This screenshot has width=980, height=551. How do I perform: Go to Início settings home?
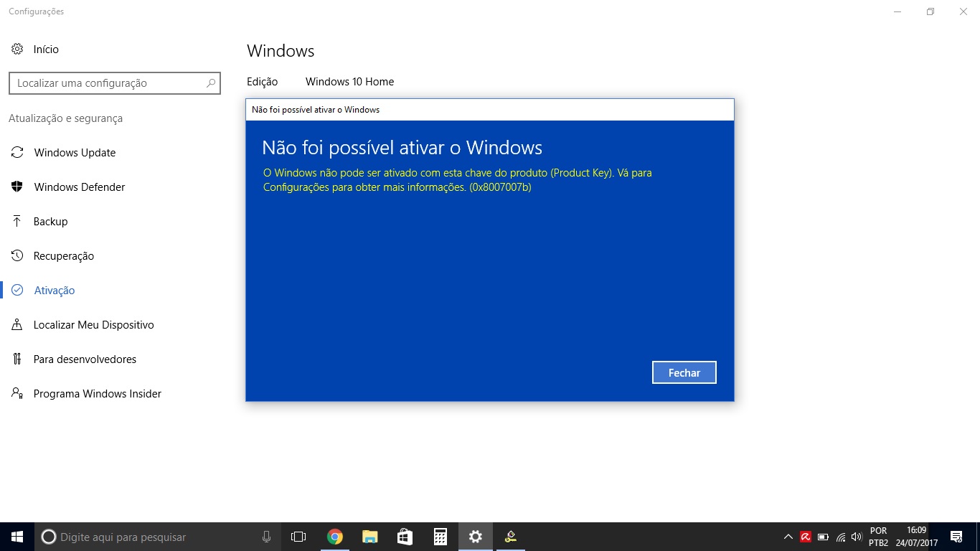click(35, 49)
